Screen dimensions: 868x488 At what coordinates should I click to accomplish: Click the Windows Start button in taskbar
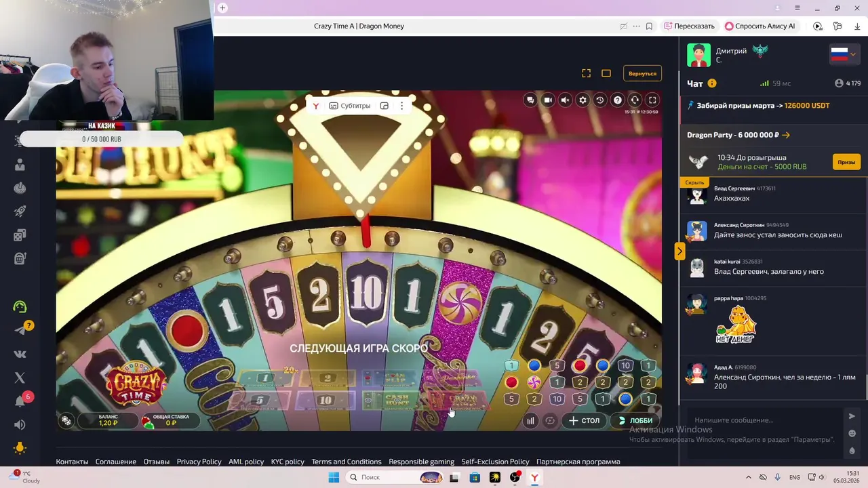pyautogui.click(x=334, y=477)
